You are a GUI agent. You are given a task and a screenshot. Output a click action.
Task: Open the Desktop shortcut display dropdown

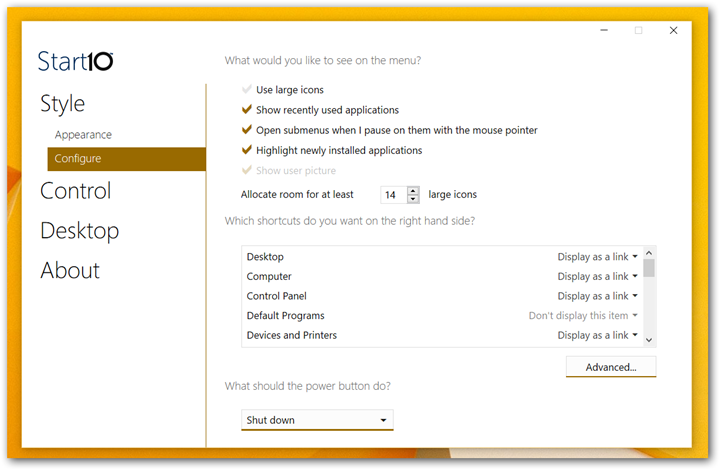(x=597, y=257)
